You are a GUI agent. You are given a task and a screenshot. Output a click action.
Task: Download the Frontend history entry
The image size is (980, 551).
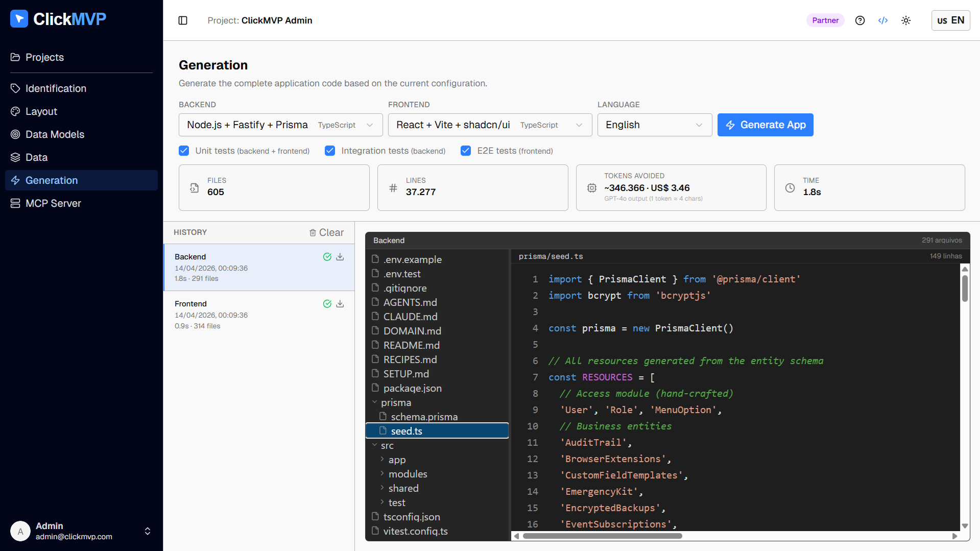340,304
